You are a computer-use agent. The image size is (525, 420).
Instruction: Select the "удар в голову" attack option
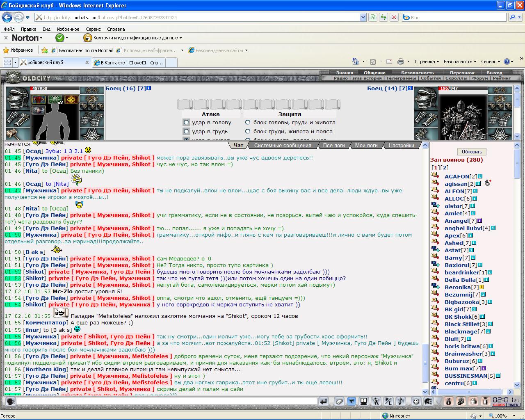click(187, 122)
